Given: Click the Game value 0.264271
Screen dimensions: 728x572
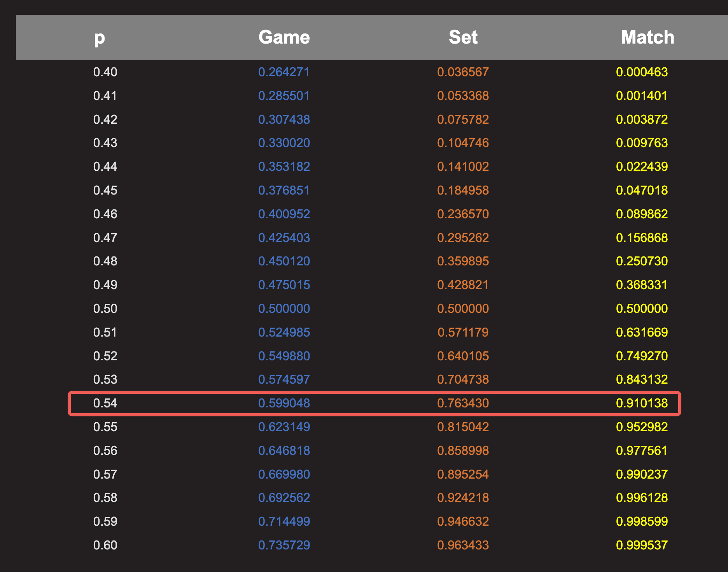Looking at the screenshot, I should [x=284, y=72].
